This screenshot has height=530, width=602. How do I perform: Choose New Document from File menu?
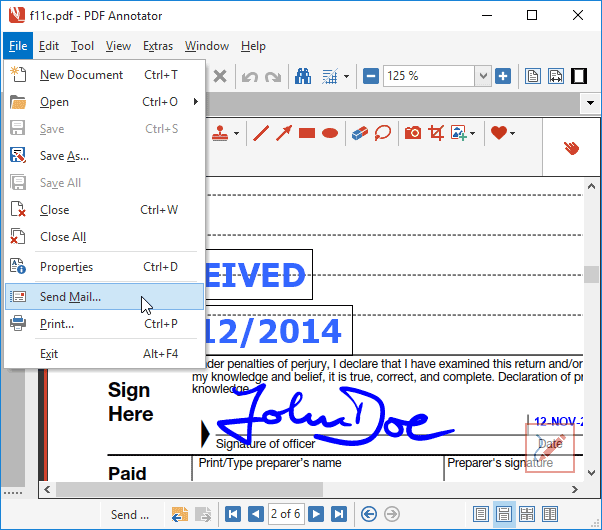(x=104, y=75)
